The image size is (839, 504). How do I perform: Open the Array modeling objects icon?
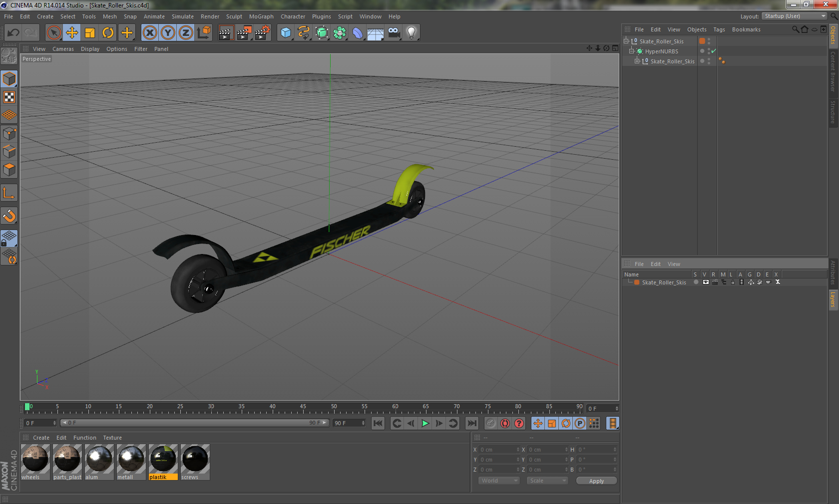click(340, 33)
